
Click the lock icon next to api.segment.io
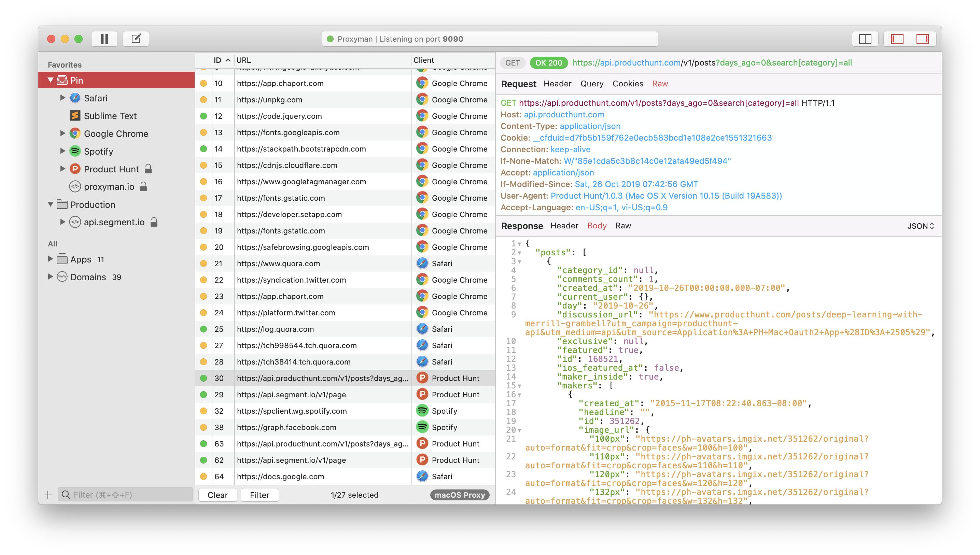point(154,222)
